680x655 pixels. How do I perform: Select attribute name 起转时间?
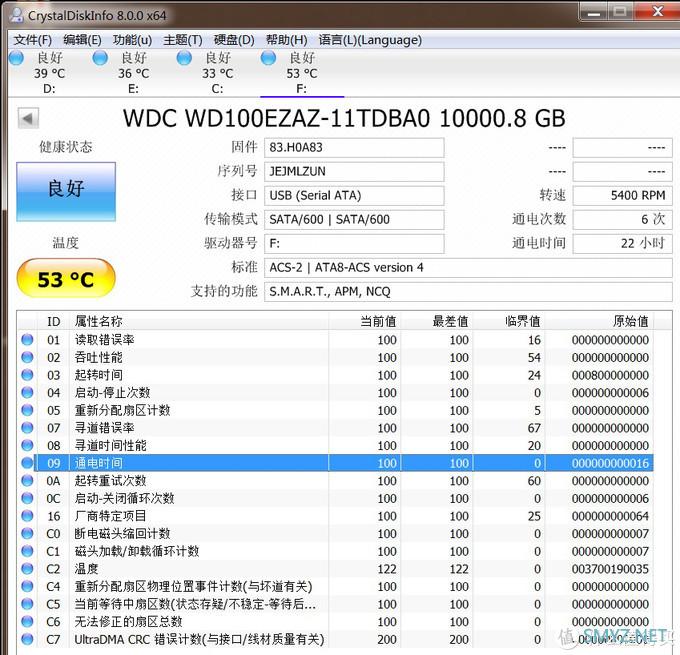coord(98,375)
